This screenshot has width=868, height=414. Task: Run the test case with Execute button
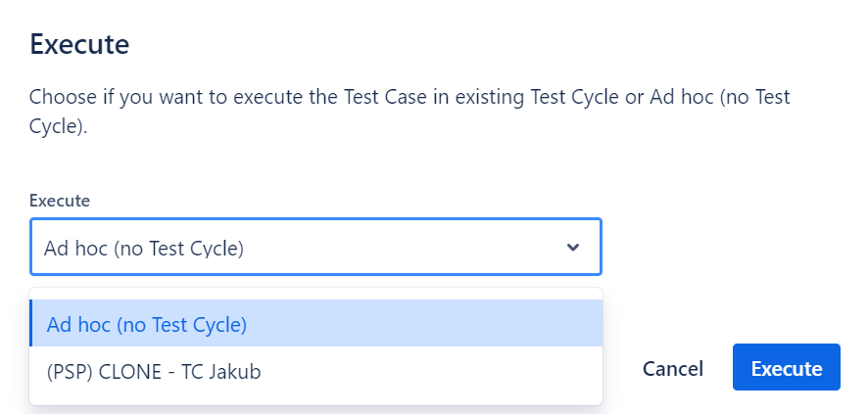[786, 368]
